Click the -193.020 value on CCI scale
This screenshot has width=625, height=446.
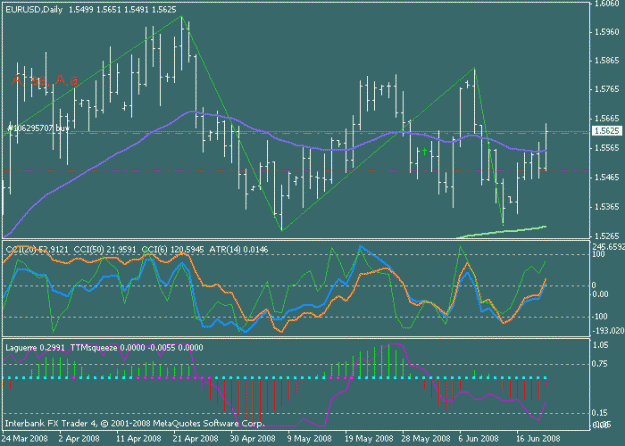609,330
